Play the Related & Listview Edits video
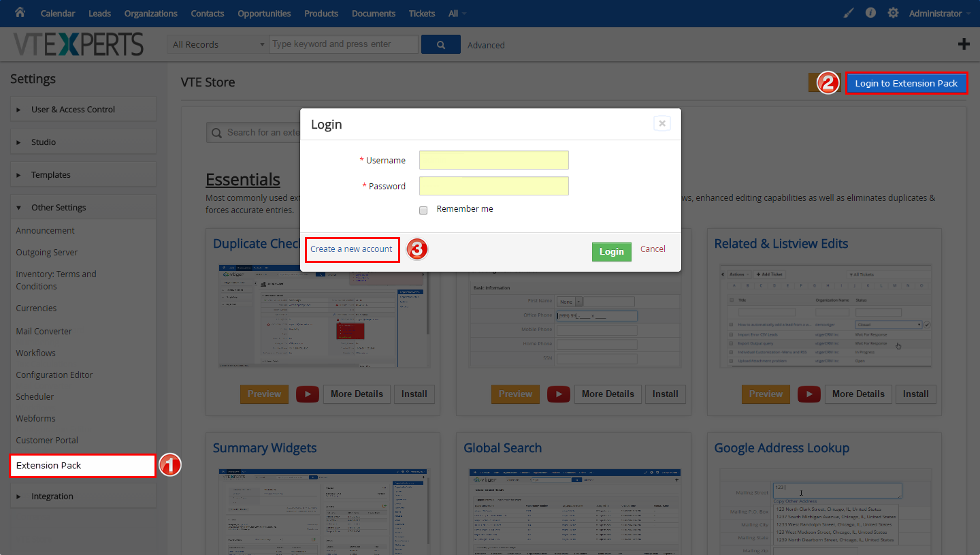 [809, 394]
